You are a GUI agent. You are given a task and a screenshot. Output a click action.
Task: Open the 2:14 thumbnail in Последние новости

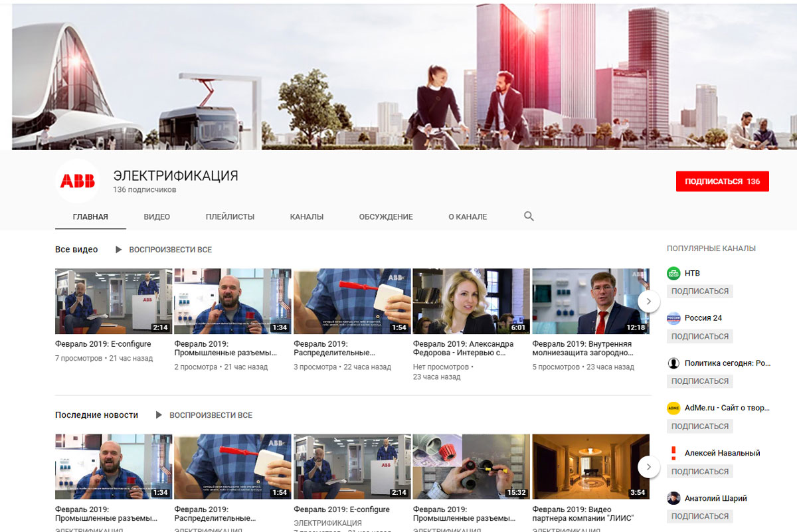tap(352, 466)
